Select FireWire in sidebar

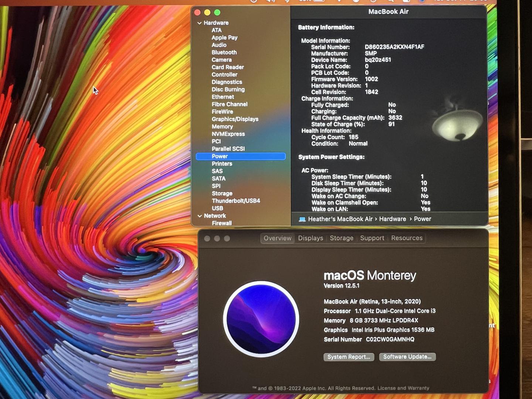tap(222, 112)
